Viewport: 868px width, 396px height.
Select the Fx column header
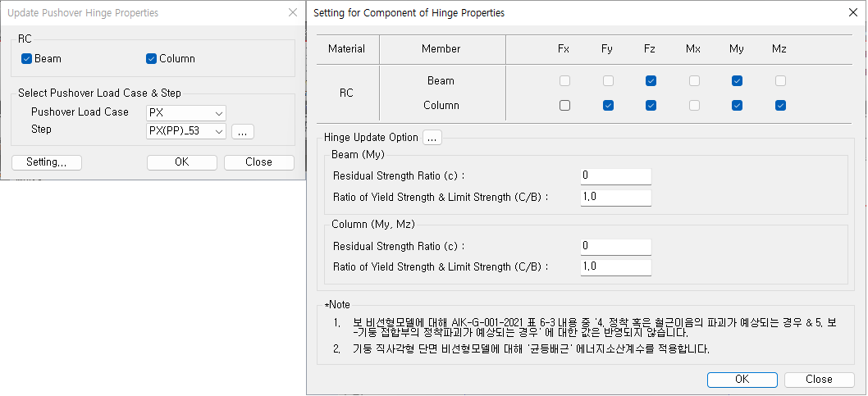tap(564, 48)
